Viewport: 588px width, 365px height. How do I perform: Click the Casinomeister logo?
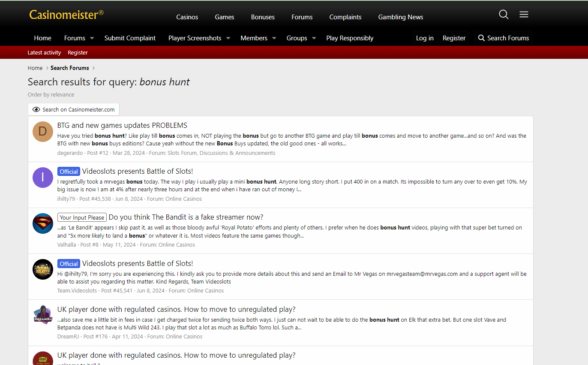(66, 15)
